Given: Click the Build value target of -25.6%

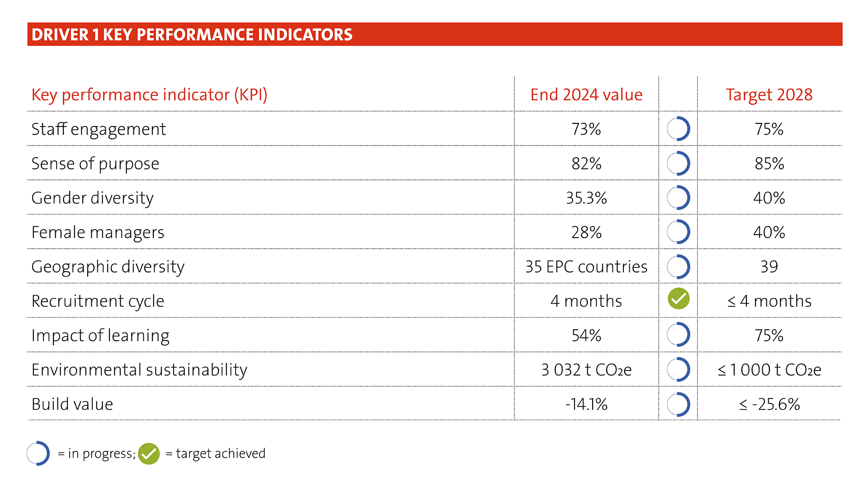Looking at the screenshot, I should coord(769,404).
